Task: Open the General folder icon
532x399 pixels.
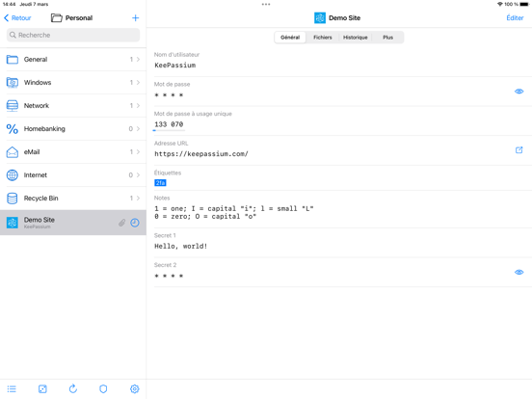Action: click(x=13, y=60)
